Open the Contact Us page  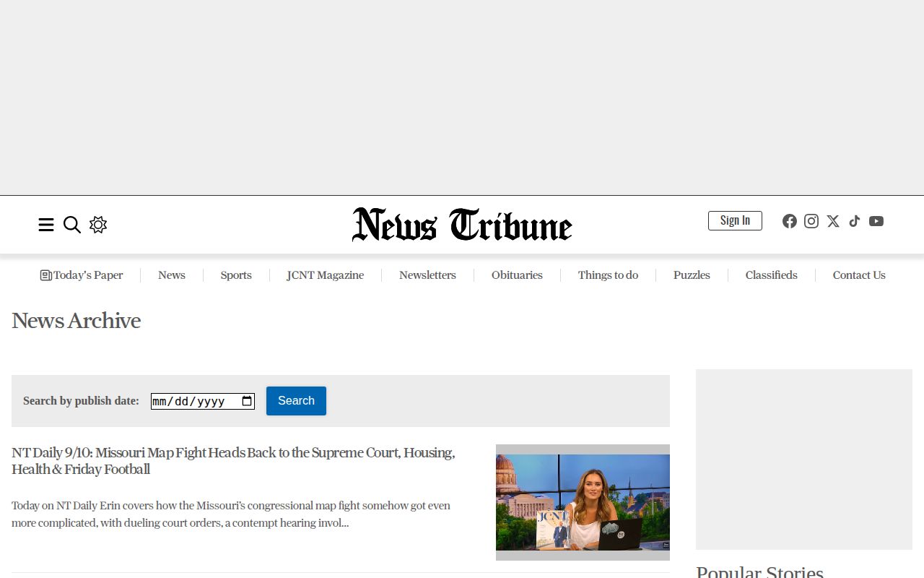point(859,275)
